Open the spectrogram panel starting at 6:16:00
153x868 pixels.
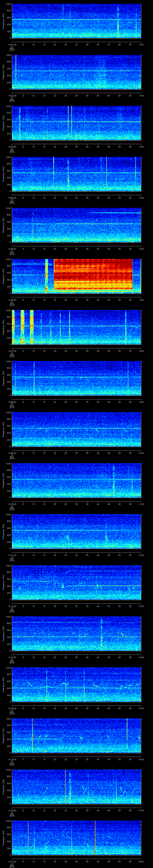click(76, 787)
